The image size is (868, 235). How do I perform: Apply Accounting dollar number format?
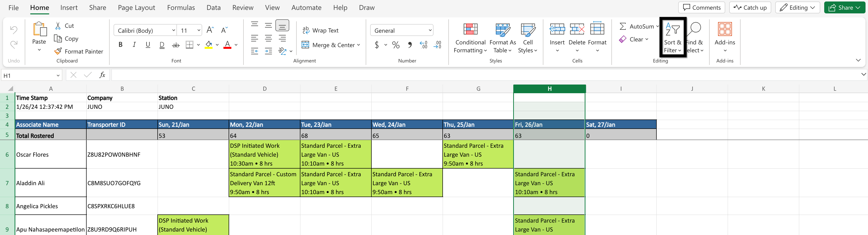(377, 45)
